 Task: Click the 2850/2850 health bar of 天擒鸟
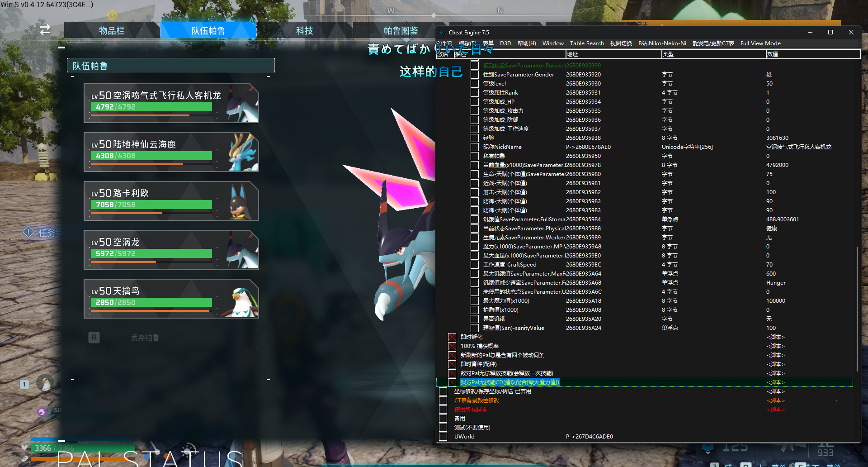coord(151,302)
